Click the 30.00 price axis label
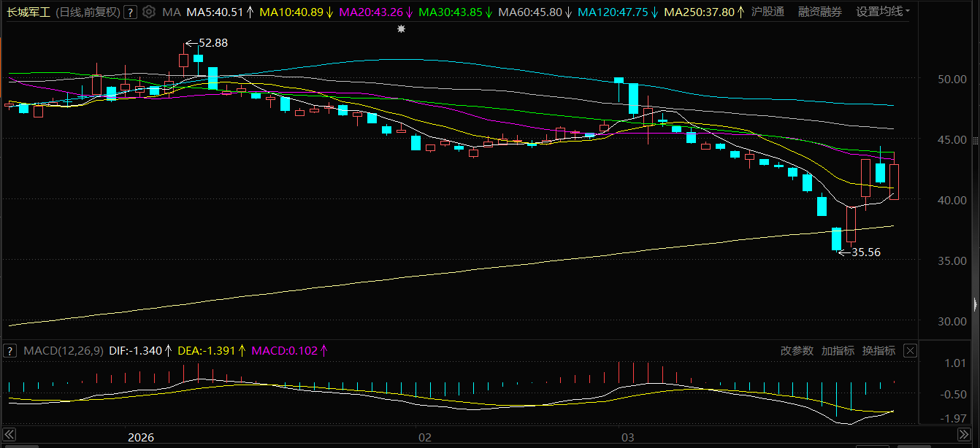This screenshot has width=980, height=448. click(x=953, y=321)
